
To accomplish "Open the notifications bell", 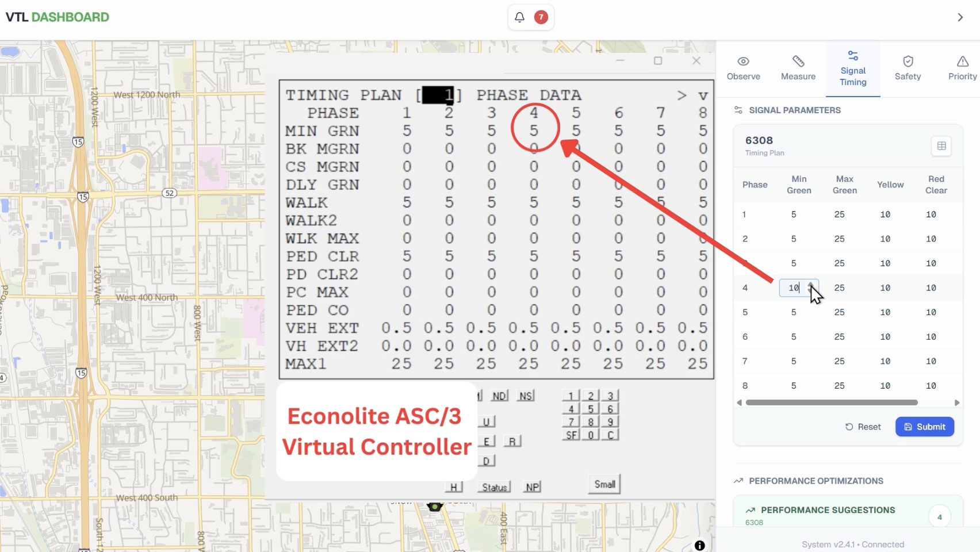I will [519, 17].
